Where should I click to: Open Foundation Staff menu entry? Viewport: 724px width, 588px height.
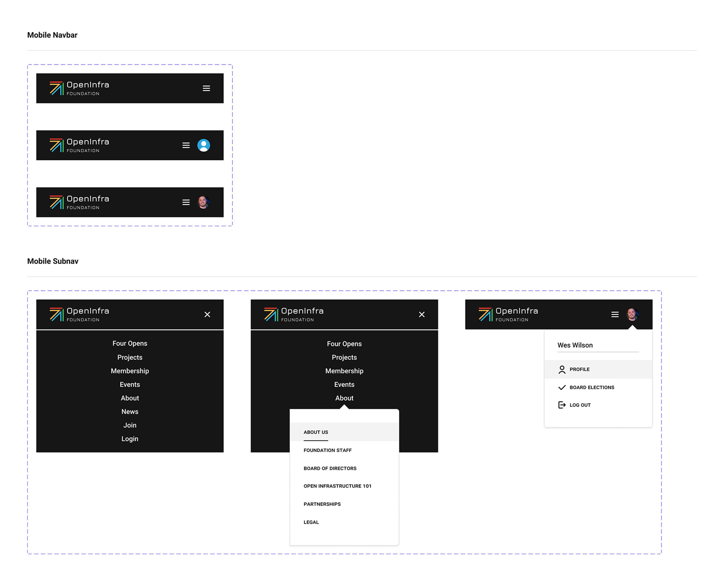(x=327, y=450)
